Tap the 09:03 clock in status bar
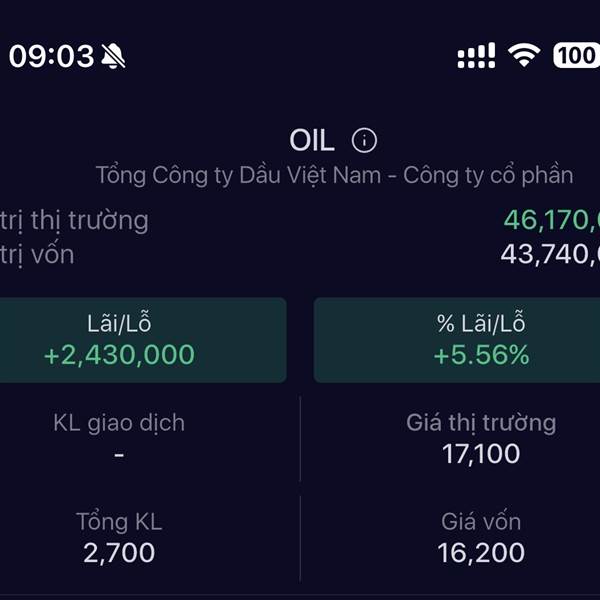The image size is (600, 600). (51, 56)
